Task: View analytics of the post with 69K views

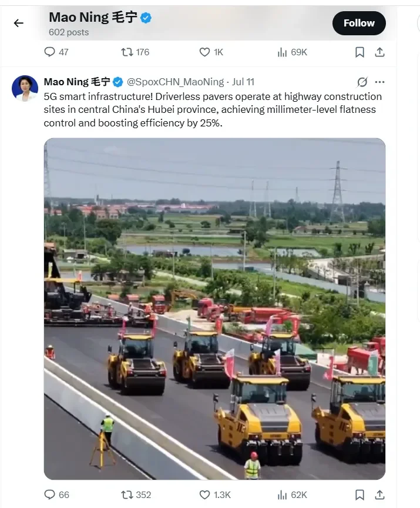Action: (x=292, y=52)
